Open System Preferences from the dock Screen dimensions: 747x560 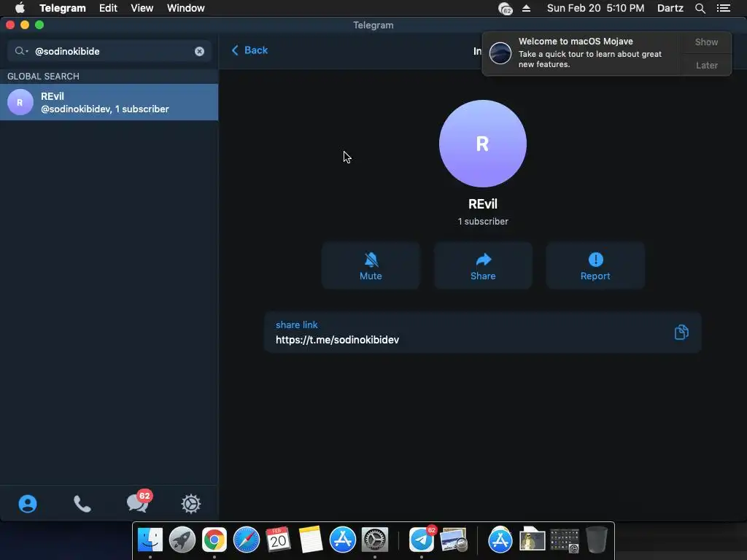pyautogui.click(x=375, y=540)
